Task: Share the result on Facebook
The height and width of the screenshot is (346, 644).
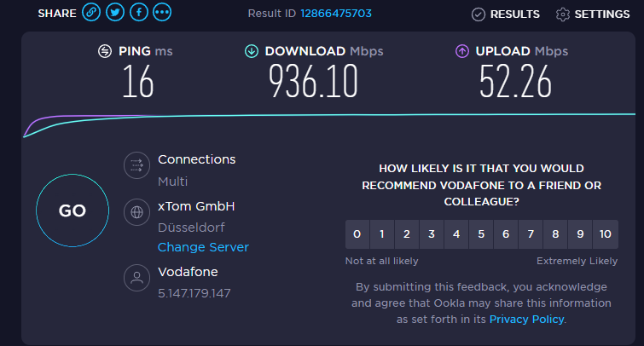Action: (139, 12)
